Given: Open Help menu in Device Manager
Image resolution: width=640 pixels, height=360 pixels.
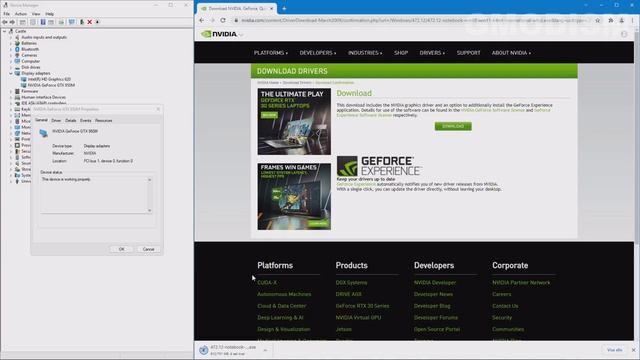Looking at the screenshot, I should (x=49, y=14).
